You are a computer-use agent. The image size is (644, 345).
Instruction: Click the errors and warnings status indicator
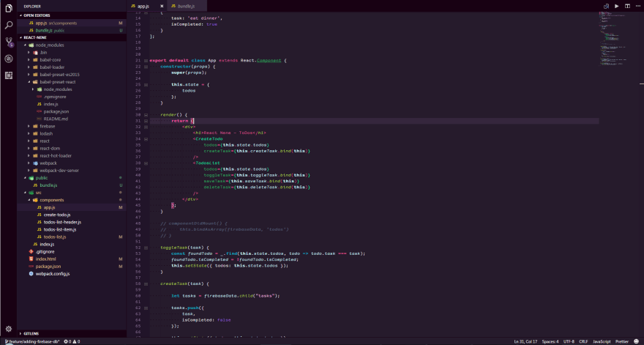click(72, 342)
